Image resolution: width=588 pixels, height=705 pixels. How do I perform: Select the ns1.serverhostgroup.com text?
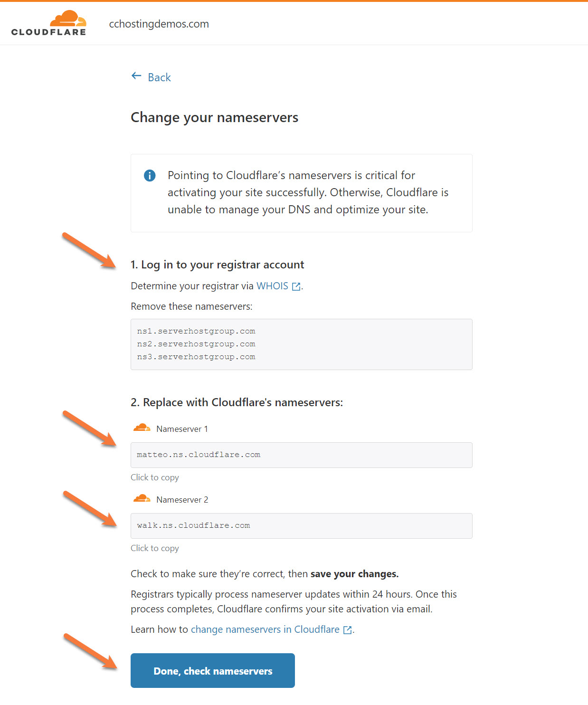pos(195,331)
